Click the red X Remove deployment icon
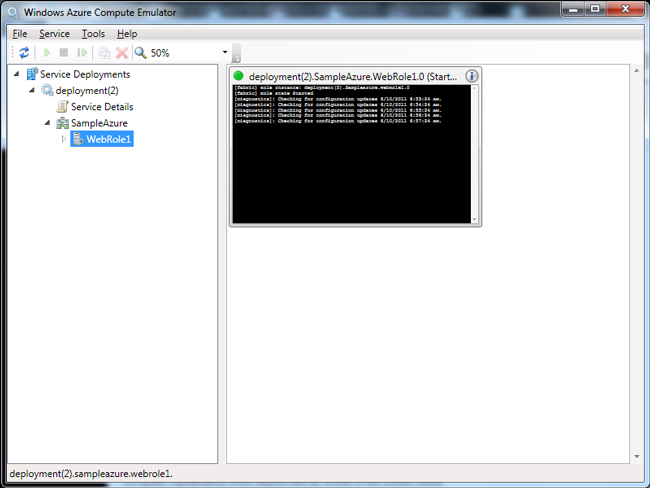The width and height of the screenshot is (650, 488). (x=122, y=53)
